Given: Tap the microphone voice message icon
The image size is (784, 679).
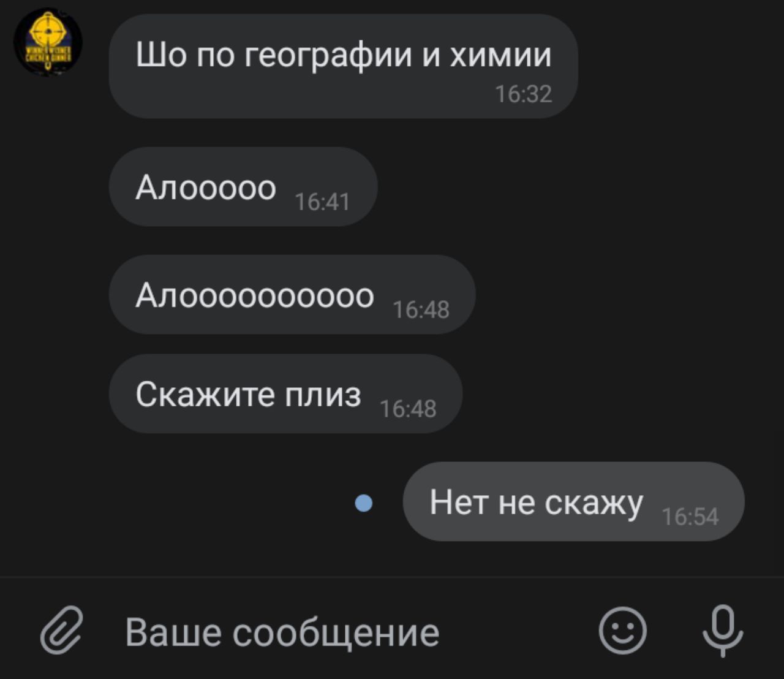Looking at the screenshot, I should (723, 631).
